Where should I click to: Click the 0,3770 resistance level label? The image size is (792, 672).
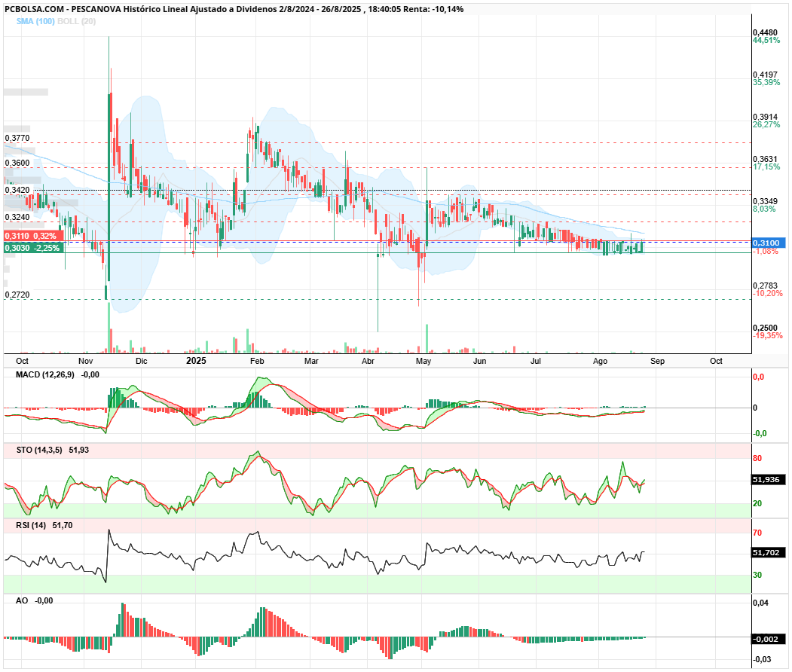(x=17, y=138)
